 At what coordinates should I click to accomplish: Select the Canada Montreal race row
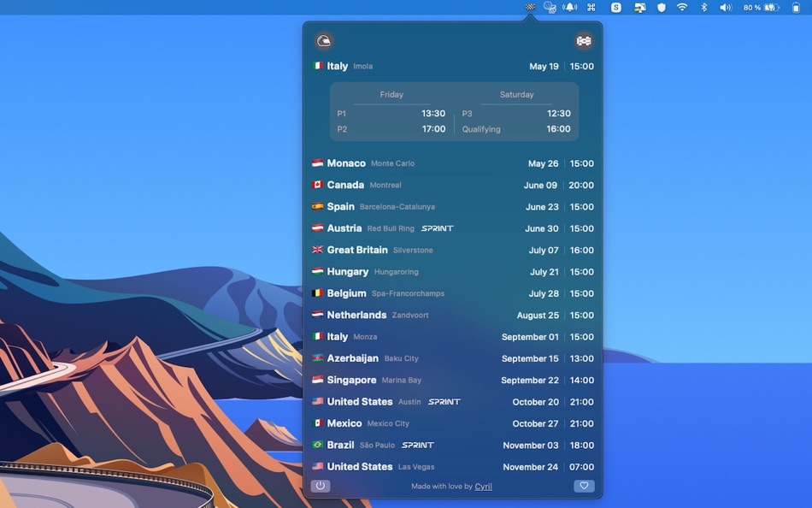click(x=453, y=185)
